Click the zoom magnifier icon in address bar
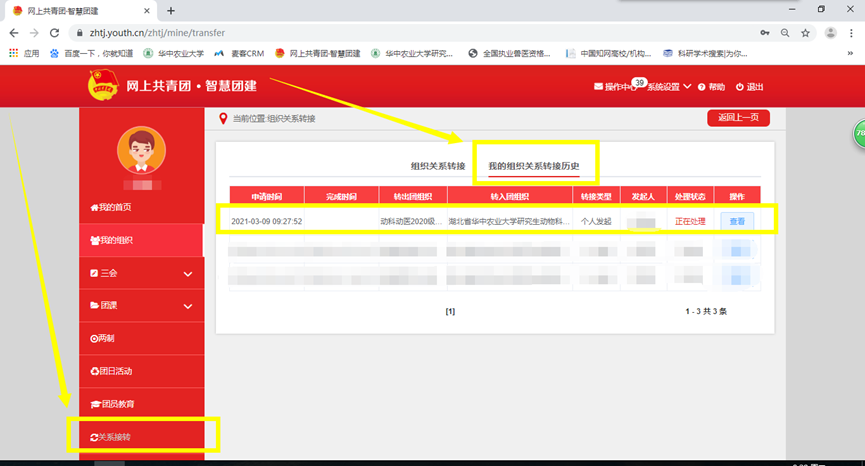Screen dimensions: 865x466 [x=784, y=32]
